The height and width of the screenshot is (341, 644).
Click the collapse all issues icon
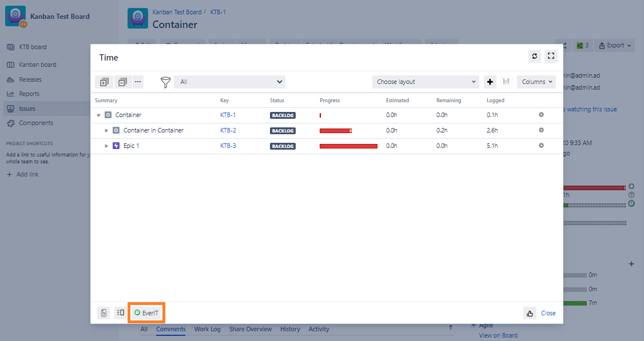[122, 82]
